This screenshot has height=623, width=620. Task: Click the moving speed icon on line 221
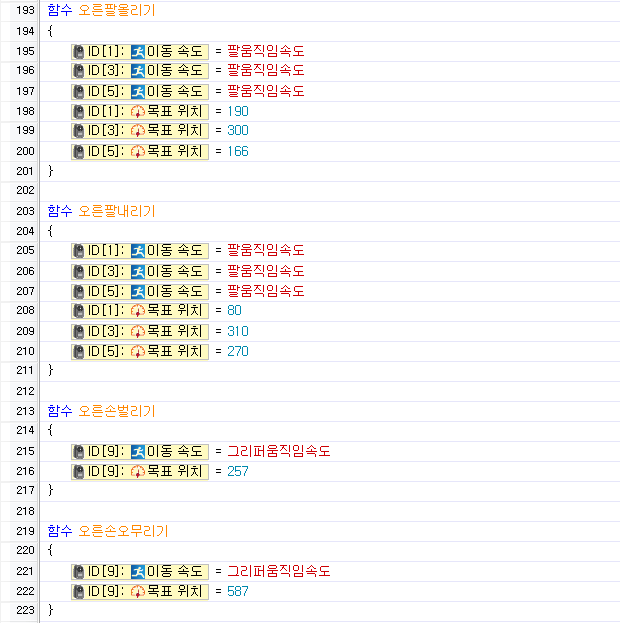138,571
